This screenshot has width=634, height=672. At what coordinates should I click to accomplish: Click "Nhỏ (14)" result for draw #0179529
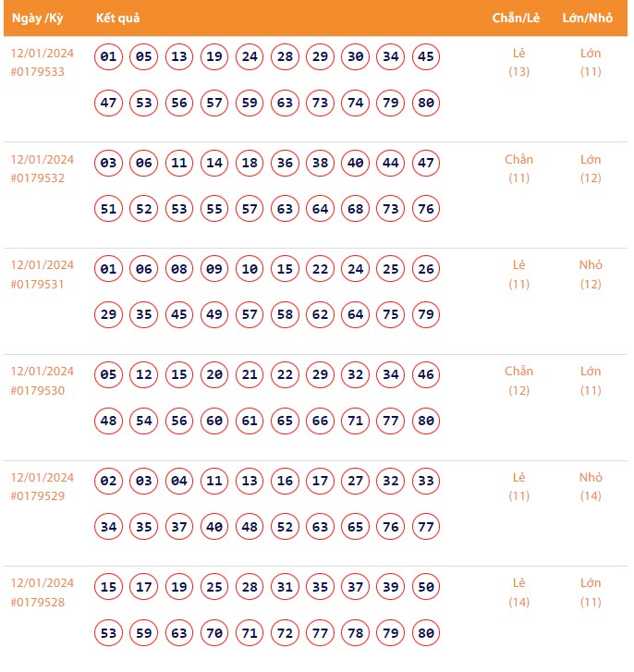click(591, 487)
